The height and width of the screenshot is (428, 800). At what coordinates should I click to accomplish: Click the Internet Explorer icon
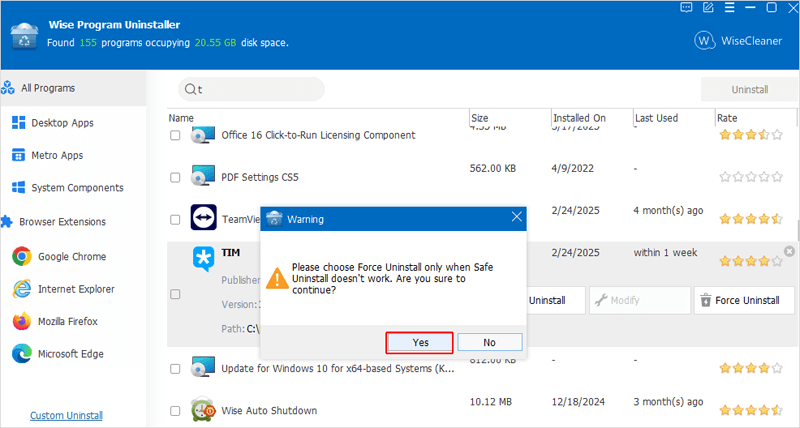tap(21, 289)
